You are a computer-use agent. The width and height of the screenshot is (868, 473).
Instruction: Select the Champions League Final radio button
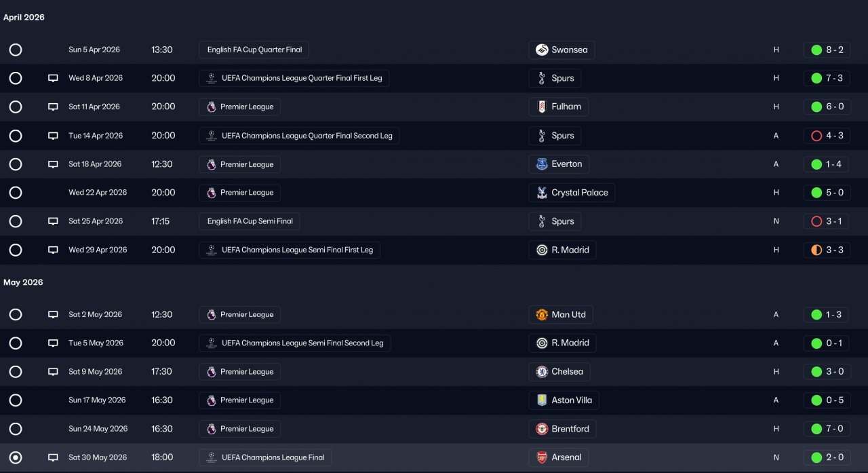tap(16, 457)
